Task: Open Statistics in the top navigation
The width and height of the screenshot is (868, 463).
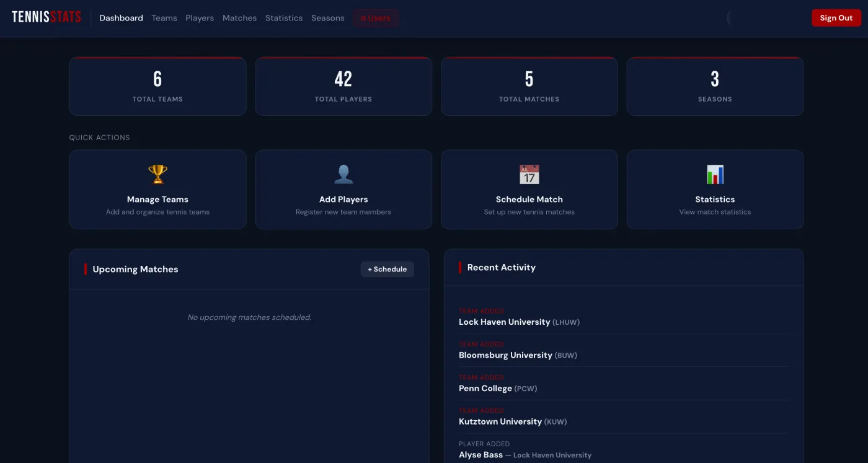Action: tap(284, 18)
